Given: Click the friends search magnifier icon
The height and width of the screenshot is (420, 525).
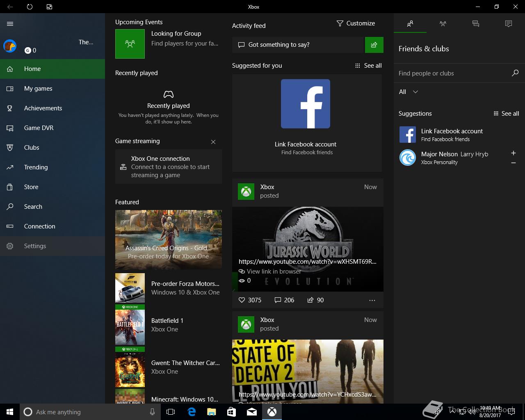Looking at the screenshot, I should point(515,73).
